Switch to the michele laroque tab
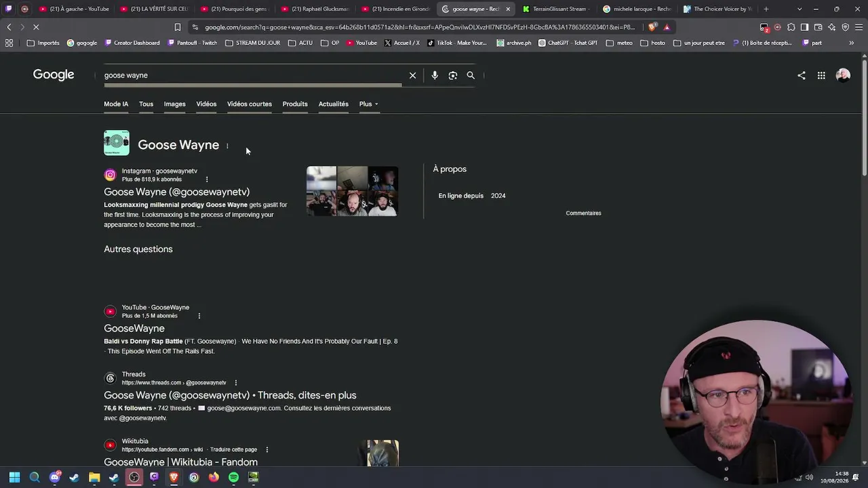 click(x=637, y=9)
